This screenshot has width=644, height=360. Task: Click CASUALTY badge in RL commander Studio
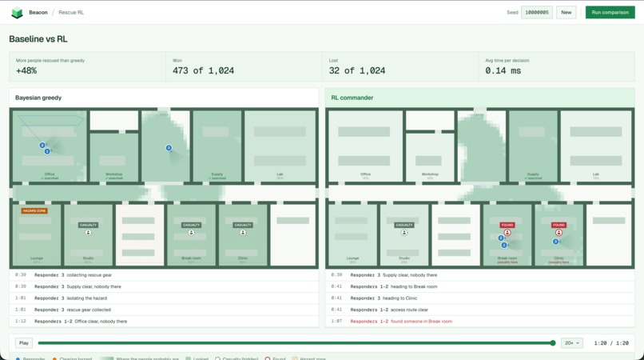[404, 225]
